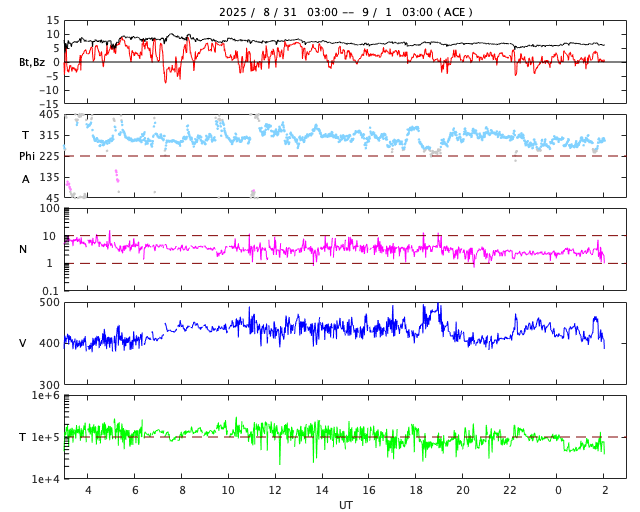Click the 14 hour label on the UT axis
The width and height of the screenshot is (640, 512).
coord(322,490)
